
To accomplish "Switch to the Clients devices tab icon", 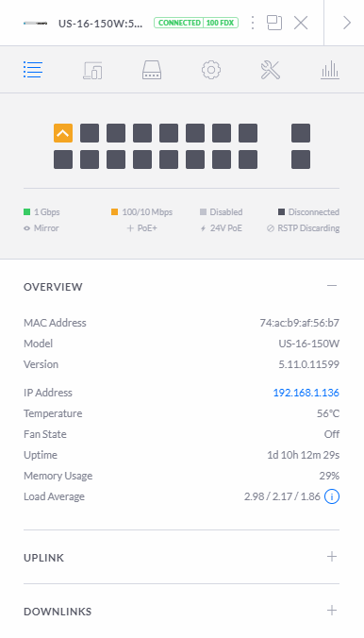I will [x=92, y=70].
